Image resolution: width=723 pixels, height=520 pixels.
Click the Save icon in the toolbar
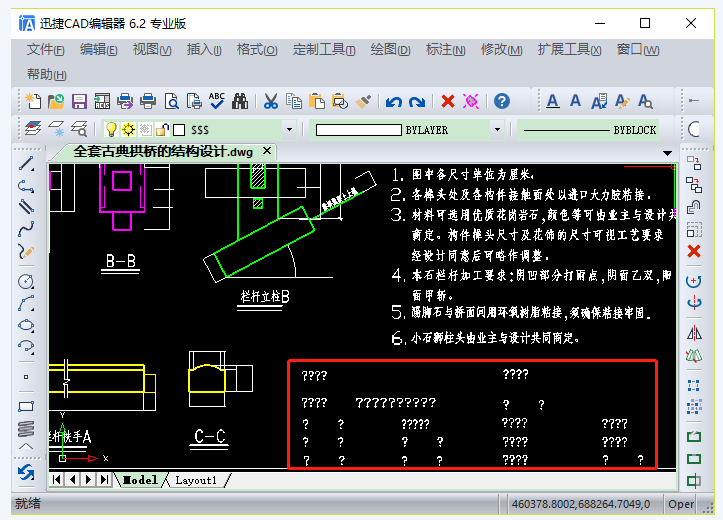pyautogui.click(x=80, y=101)
